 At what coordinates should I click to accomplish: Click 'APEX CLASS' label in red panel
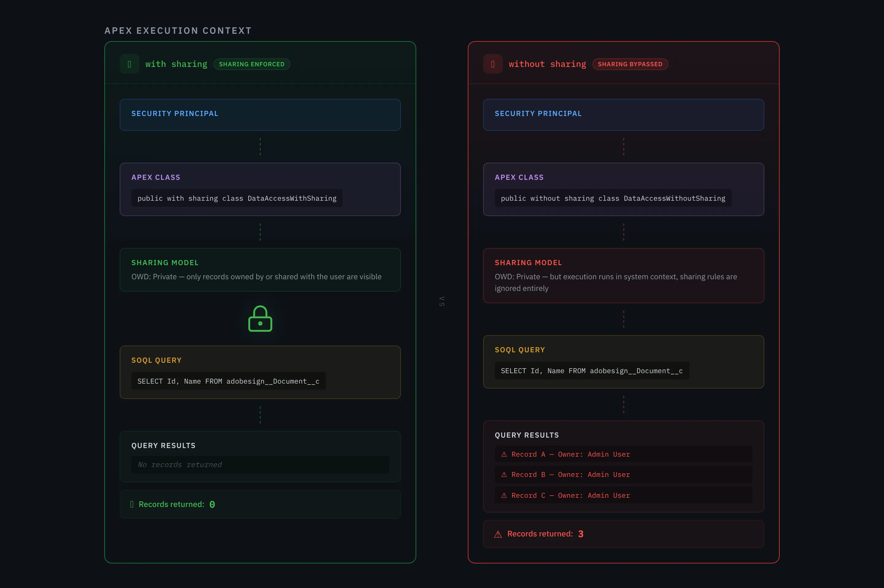(519, 177)
